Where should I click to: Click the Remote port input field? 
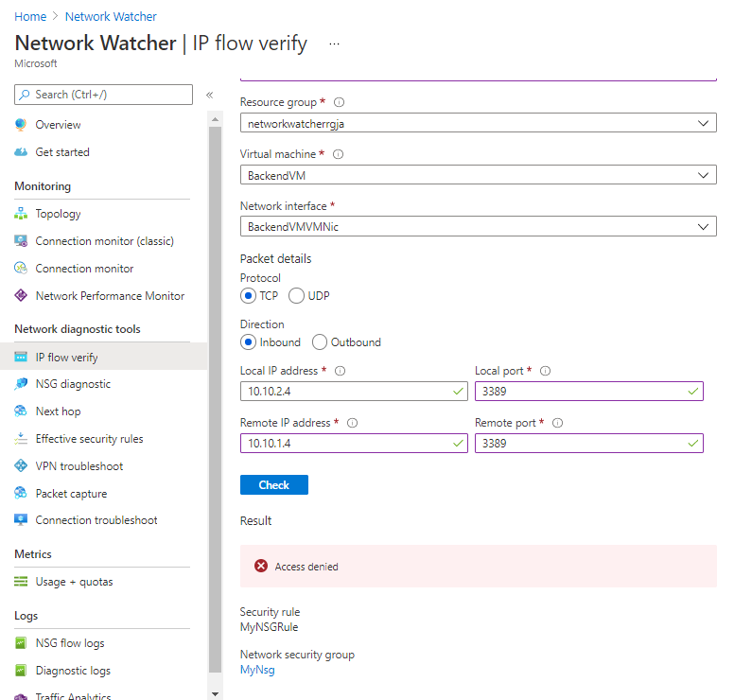[589, 444]
